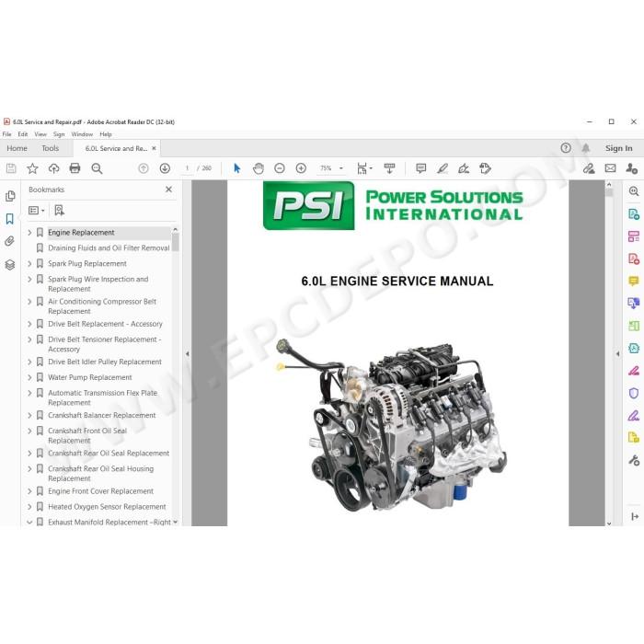Expand the right tools pane arrow
The image size is (644, 644).
tap(617, 353)
